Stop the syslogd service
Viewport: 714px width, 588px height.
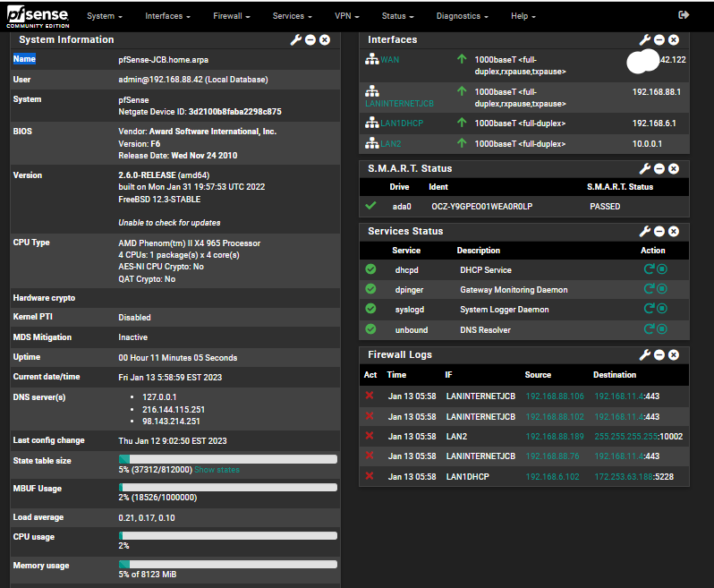[662, 309]
